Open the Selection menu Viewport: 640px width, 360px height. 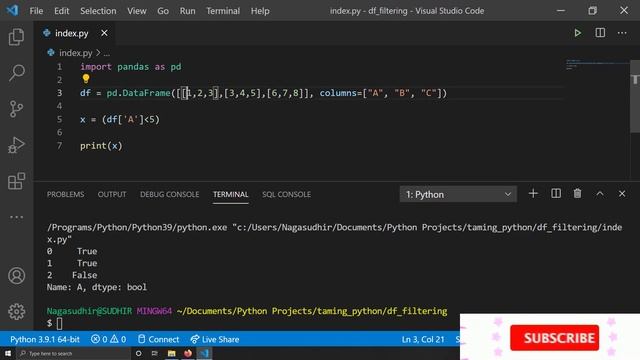tap(98, 11)
